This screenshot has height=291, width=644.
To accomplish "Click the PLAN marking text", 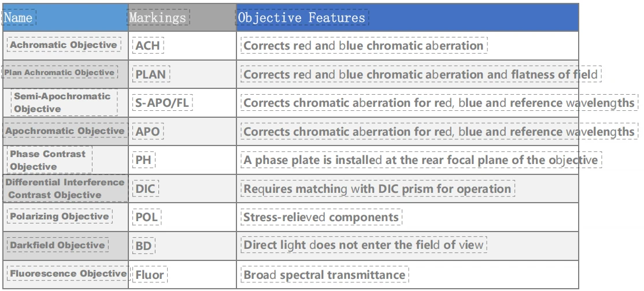I will pos(151,74).
